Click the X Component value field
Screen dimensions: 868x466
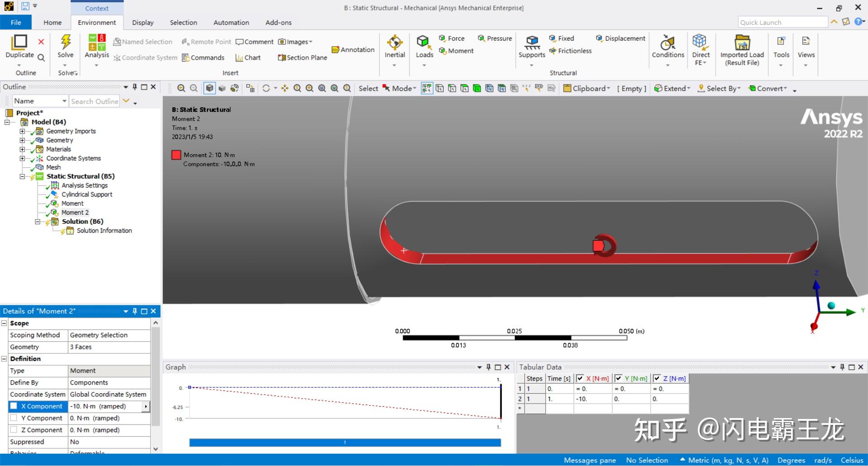(104, 406)
